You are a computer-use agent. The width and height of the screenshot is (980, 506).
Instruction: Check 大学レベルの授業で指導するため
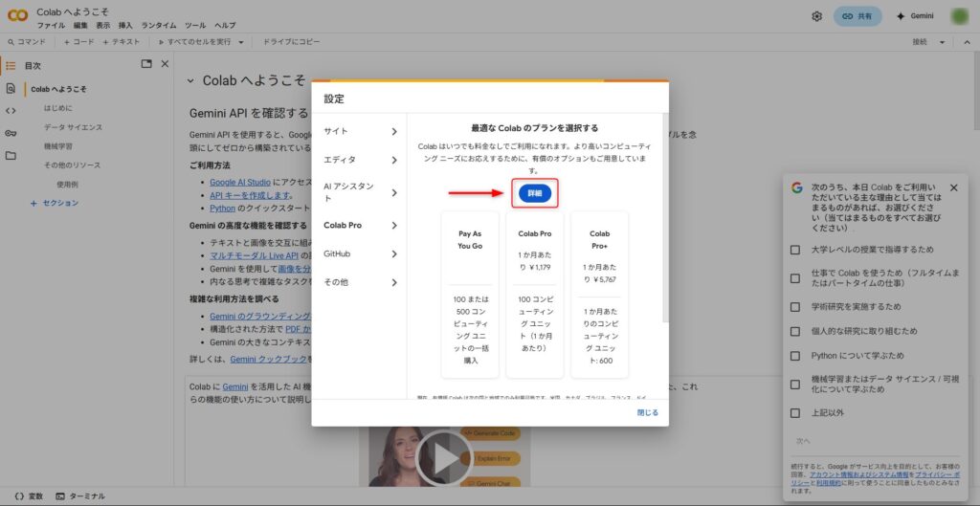pos(795,250)
